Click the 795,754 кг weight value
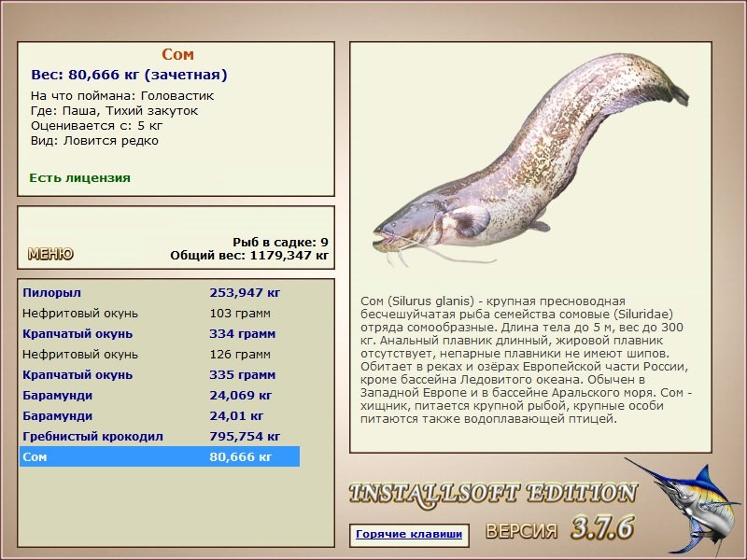This screenshot has height=560, width=747. pos(245,436)
